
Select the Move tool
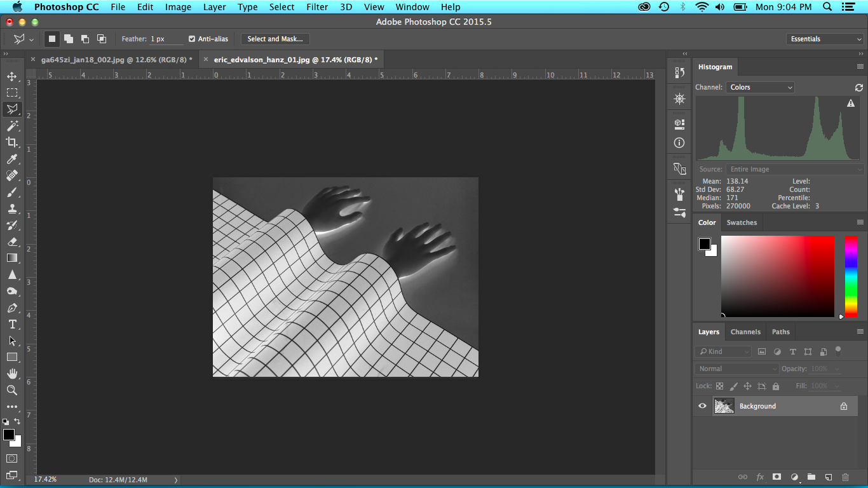[12, 76]
